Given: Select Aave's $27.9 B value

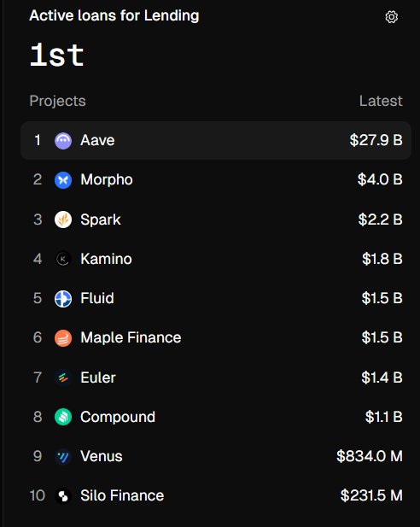Looking at the screenshot, I should (x=376, y=140).
